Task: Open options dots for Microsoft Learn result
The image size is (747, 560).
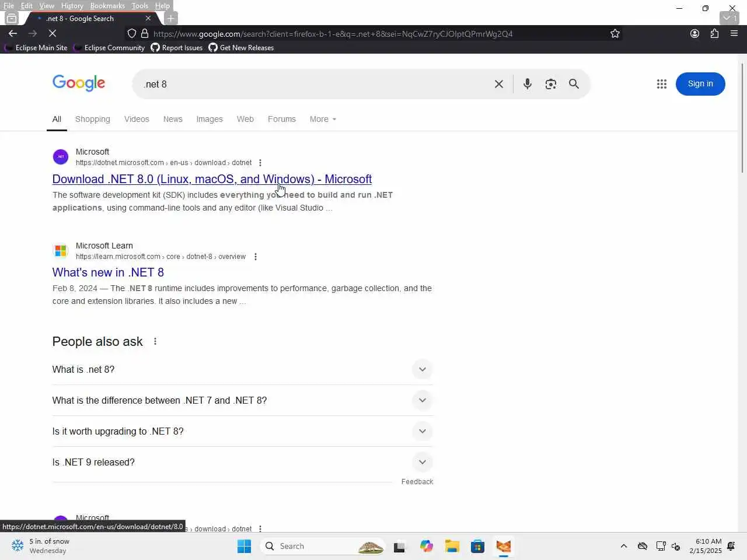Action: click(x=256, y=257)
